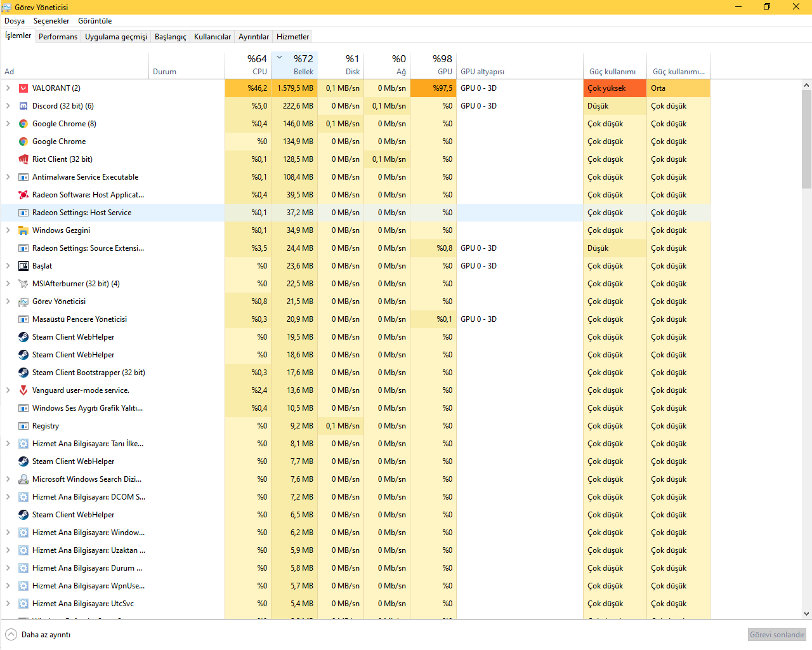Click the scrollbar down arrow
This screenshot has width=812, height=650.
[806, 614]
